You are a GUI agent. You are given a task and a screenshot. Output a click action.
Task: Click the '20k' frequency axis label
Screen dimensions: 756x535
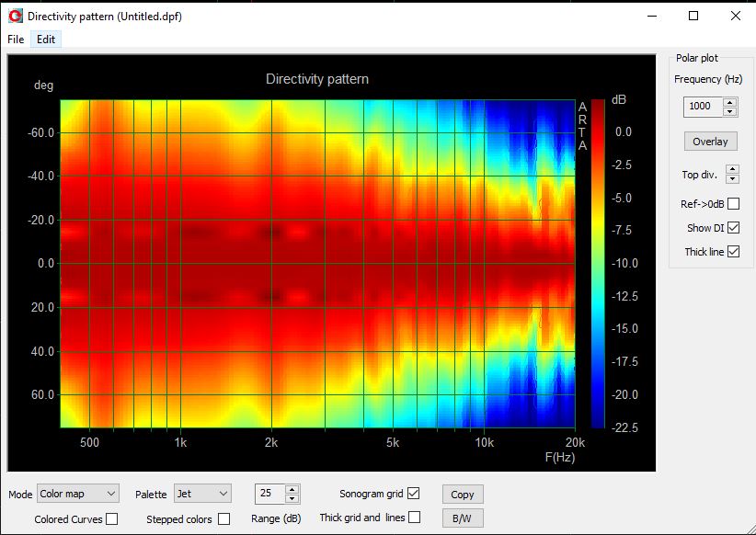pyautogui.click(x=575, y=442)
